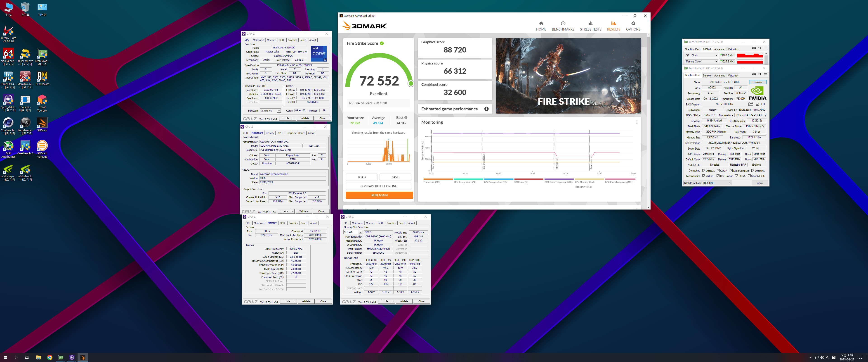Click Bus Interface question mark in GPU-Z
Screen dimensions: 868x362
pyautogui.click(x=765, y=115)
